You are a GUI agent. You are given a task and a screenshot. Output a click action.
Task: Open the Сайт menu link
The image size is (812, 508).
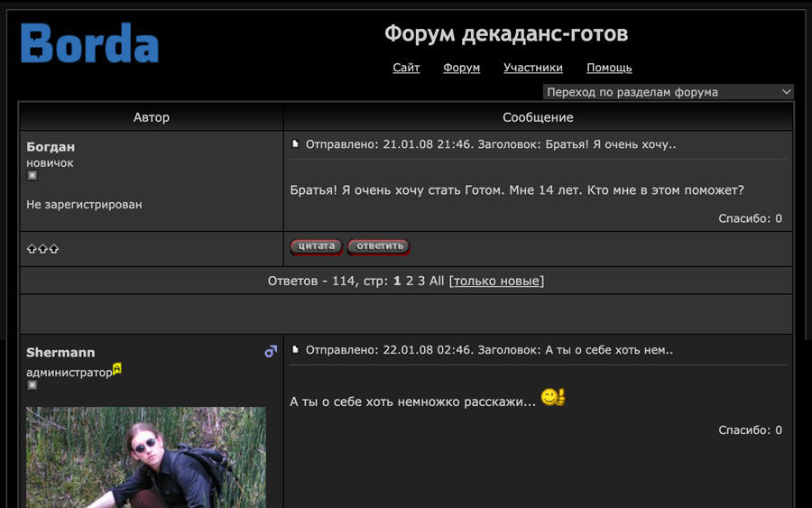click(406, 68)
